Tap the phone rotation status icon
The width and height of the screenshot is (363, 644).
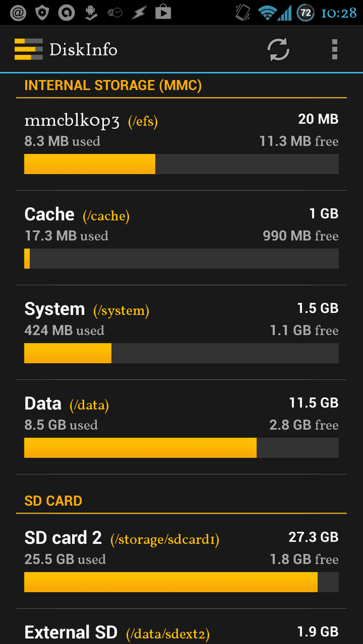(243, 13)
